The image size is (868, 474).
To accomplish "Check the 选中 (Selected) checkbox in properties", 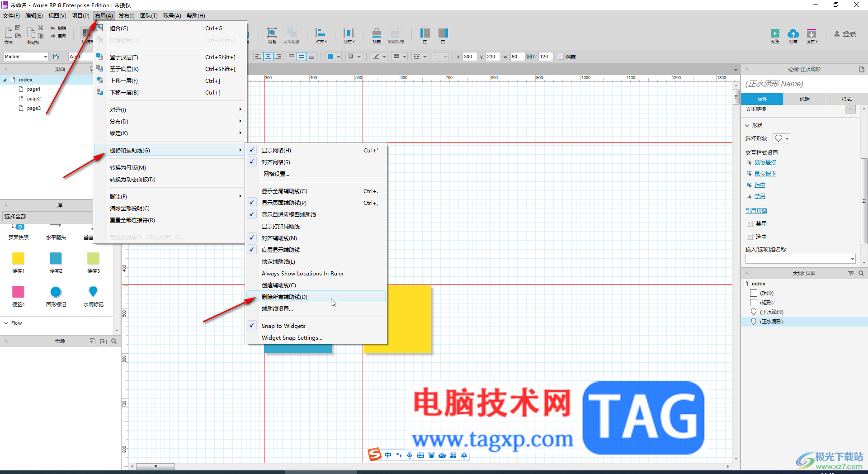I will [750, 237].
